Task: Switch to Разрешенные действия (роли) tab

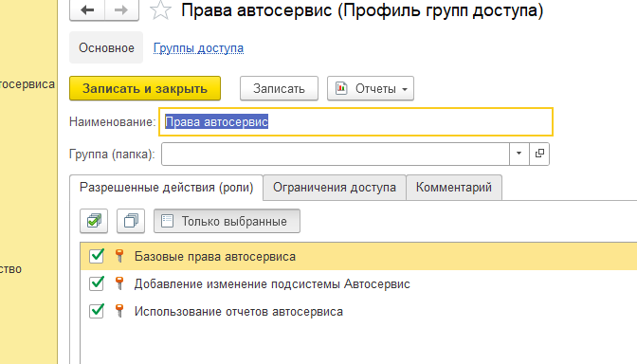Action: [x=167, y=188]
